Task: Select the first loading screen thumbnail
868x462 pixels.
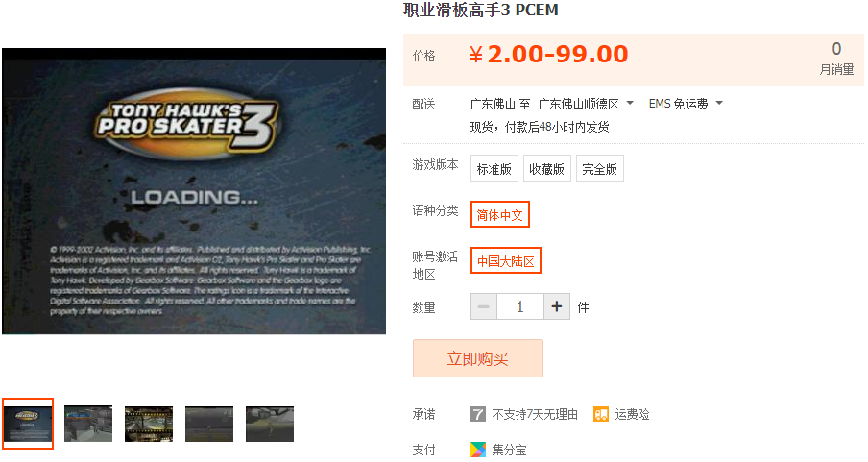Action: (x=28, y=424)
